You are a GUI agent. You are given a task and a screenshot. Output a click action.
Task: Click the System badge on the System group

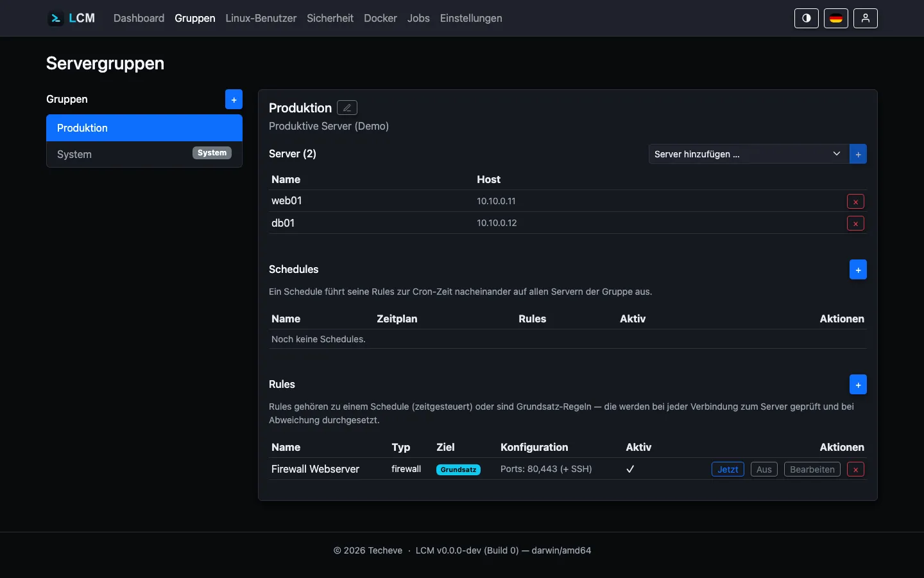pyautogui.click(x=212, y=153)
